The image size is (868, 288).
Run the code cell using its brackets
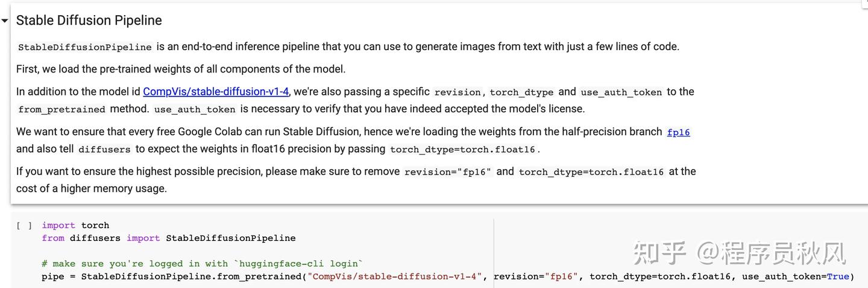pyautogui.click(x=24, y=226)
